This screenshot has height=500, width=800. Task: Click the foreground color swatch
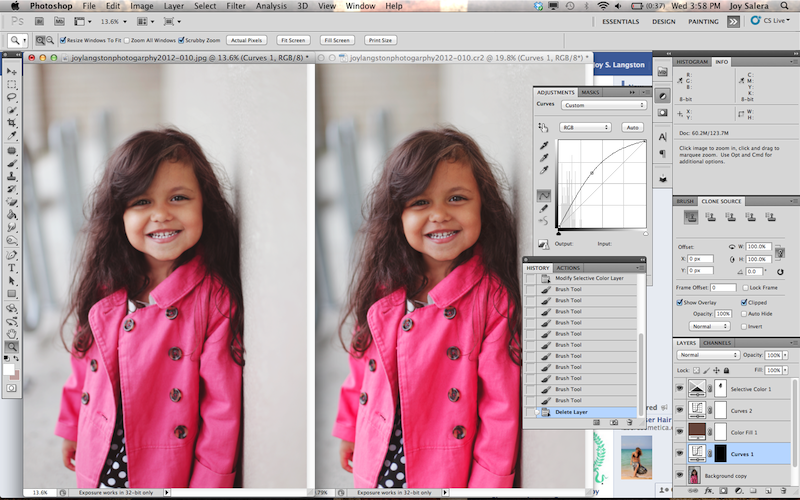(x=9, y=369)
